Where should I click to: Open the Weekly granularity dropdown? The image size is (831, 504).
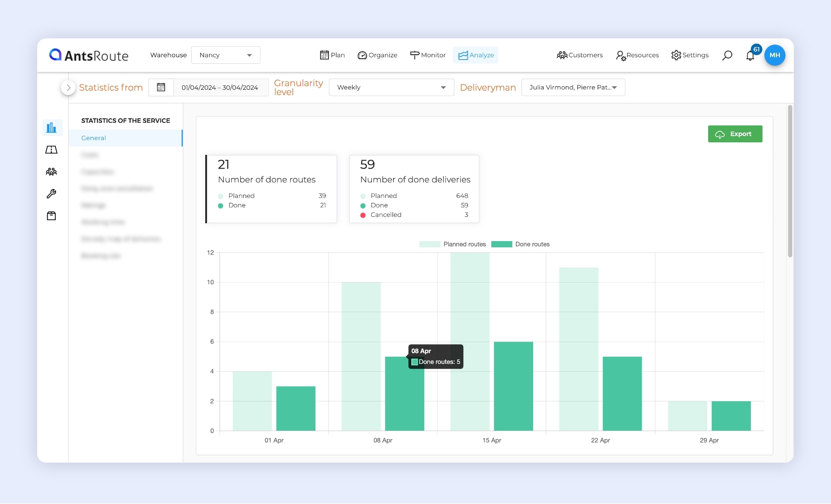point(391,88)
